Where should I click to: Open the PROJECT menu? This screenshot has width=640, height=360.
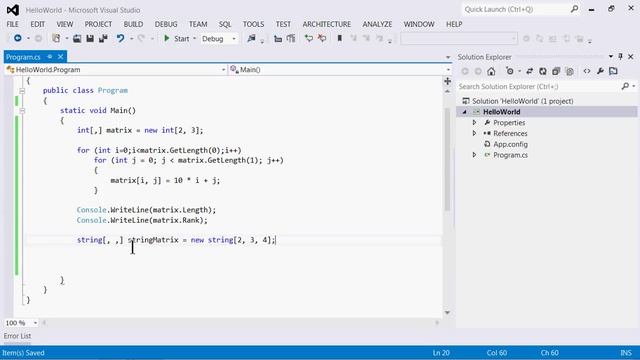point(98,24)
